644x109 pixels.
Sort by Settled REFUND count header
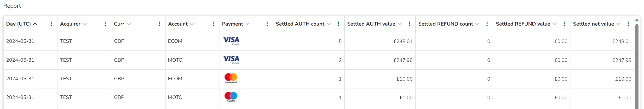(445, 24)
